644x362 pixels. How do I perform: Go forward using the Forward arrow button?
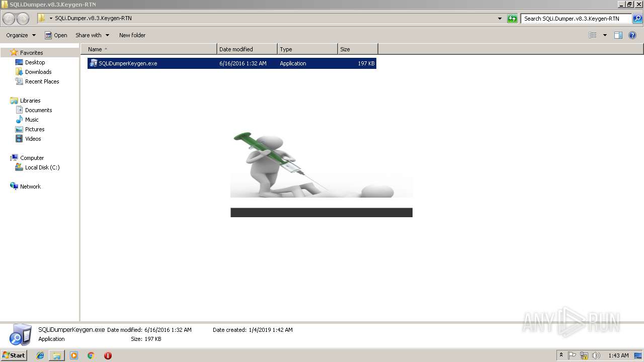pos(23,19)
